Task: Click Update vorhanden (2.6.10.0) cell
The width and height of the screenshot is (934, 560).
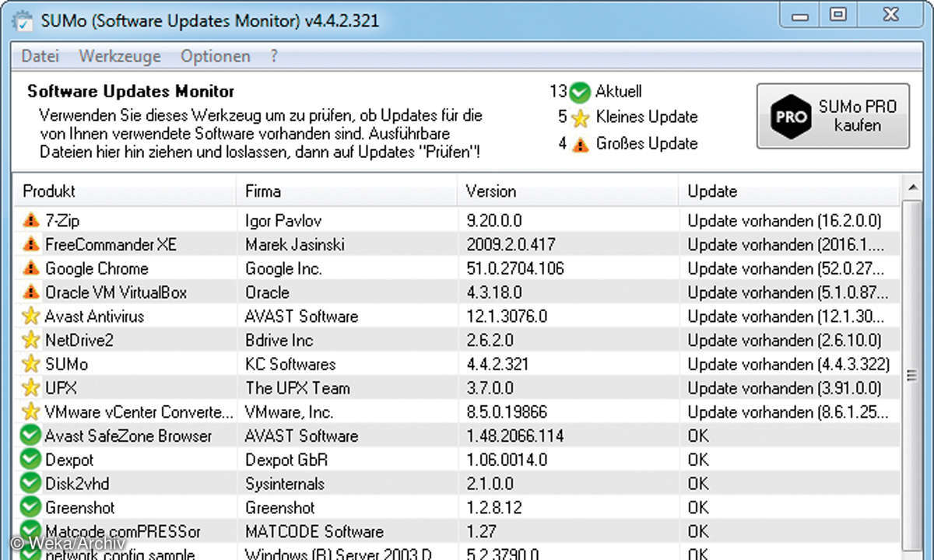Action: [785, 341]
